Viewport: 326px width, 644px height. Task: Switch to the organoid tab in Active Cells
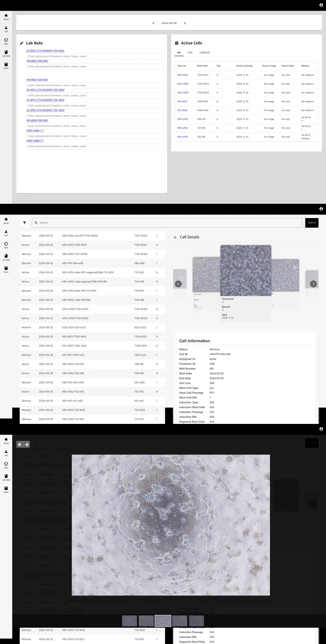click(204, 53)
